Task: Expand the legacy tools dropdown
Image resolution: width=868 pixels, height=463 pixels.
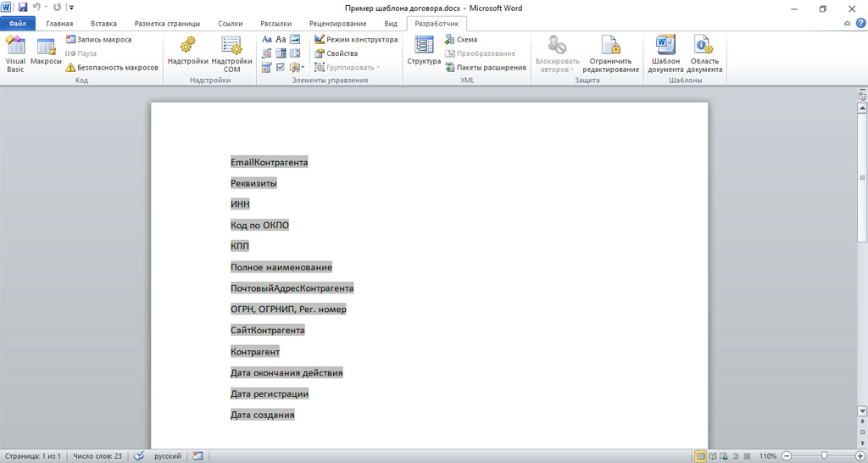Action: pyautogui.click(x=297, y=67)
